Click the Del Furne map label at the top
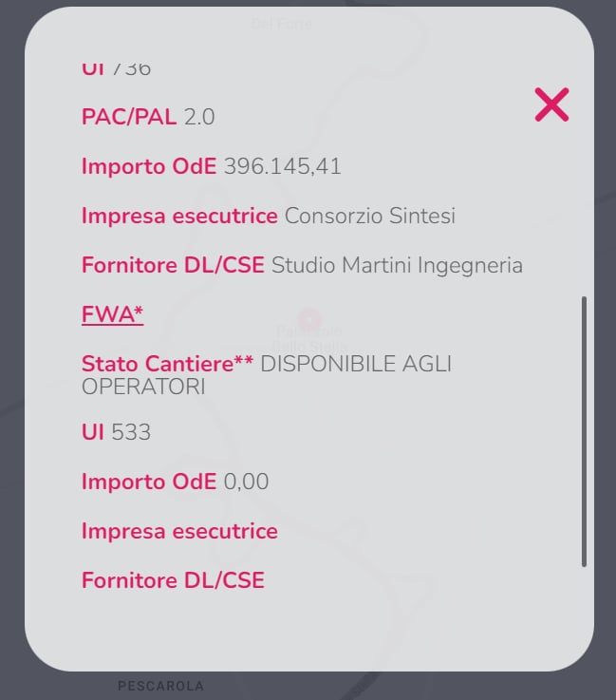The height and width of the screenshot is (700, 616). coord(281,24)
